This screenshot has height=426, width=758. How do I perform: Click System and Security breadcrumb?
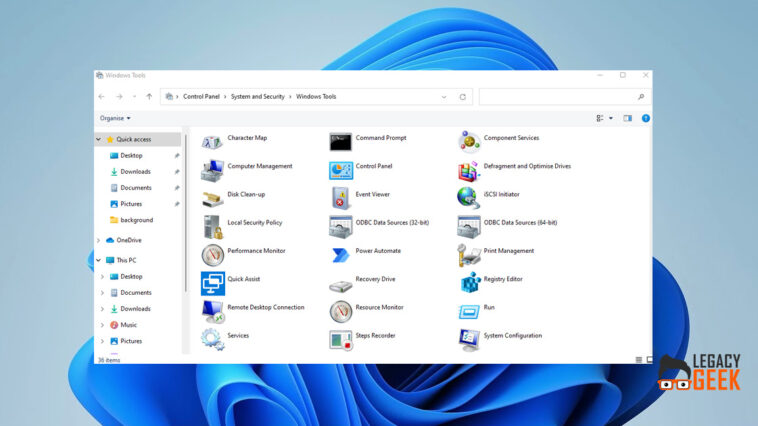click(x=258, y=97)
